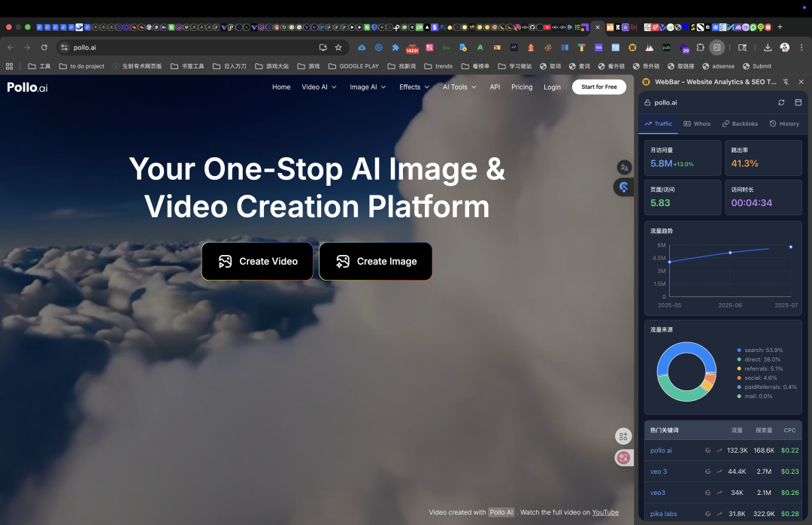Refresh WebBar data for pollo.ai

coord(781,102)
